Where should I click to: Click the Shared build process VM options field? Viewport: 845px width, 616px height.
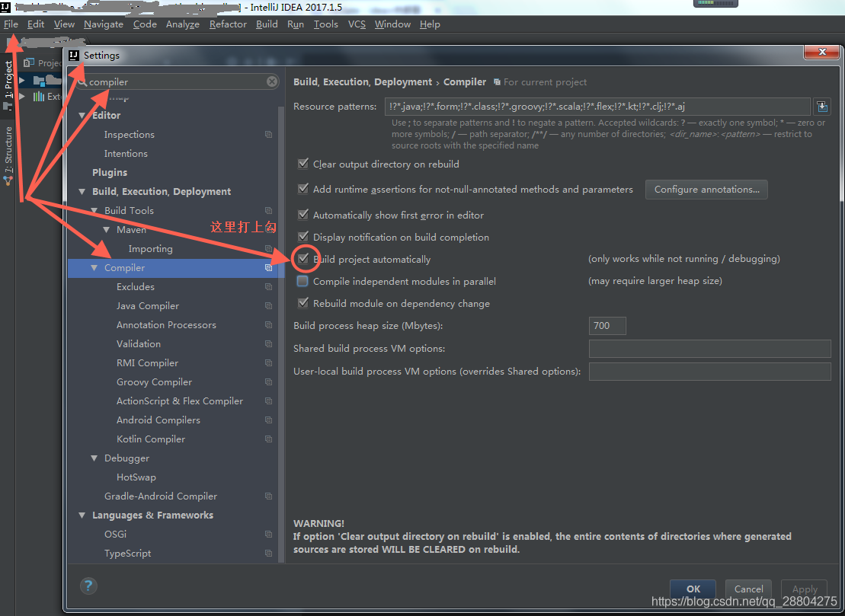point(709,349)
